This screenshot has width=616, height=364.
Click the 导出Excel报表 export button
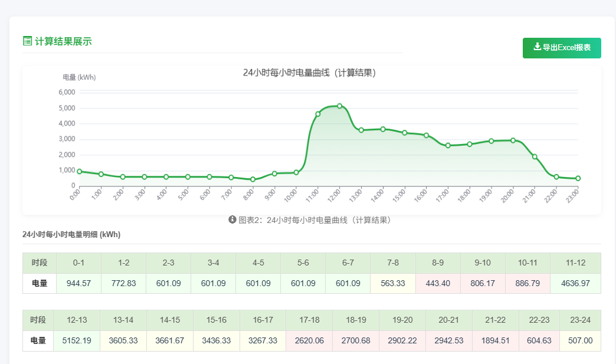562,48
